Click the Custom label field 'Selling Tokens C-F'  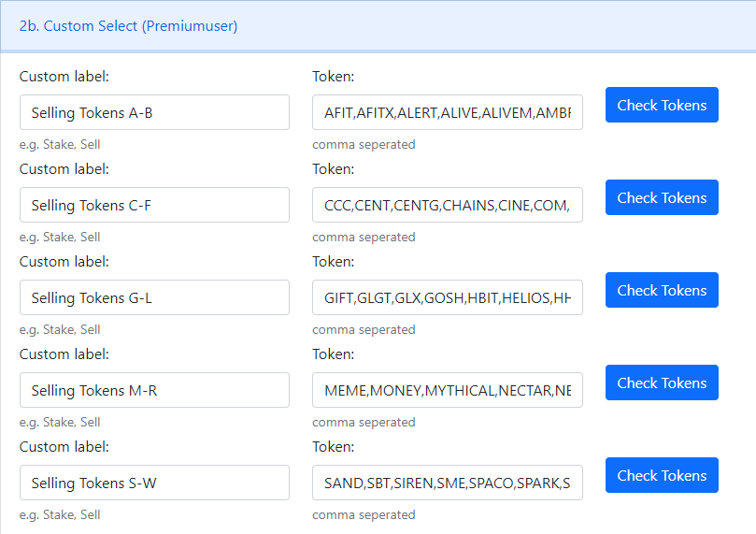[x=154, y=205]
